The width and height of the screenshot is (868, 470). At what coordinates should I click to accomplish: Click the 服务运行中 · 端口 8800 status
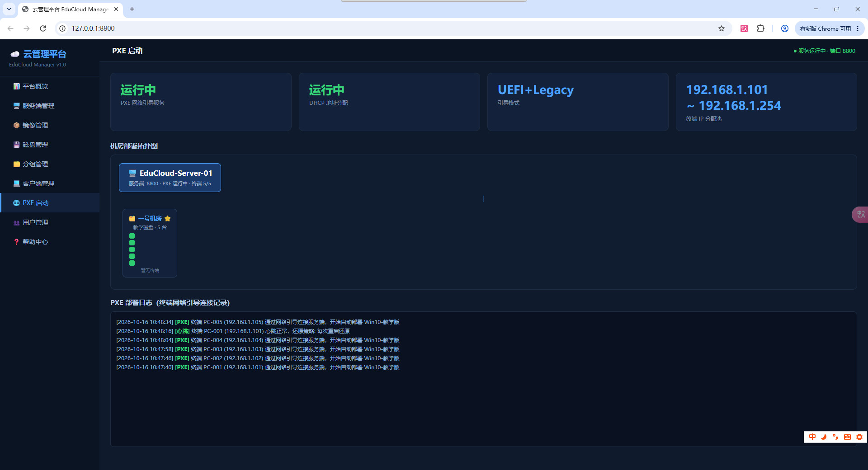click(824, 51)
